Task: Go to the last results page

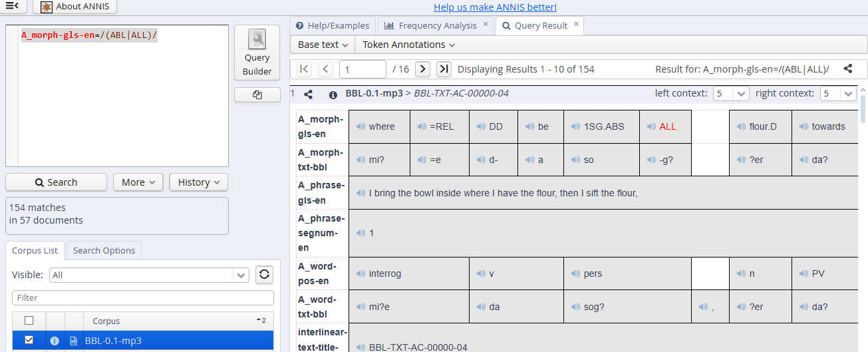Action: pos(444,69)
